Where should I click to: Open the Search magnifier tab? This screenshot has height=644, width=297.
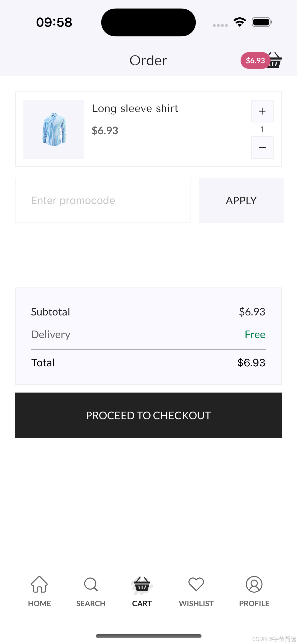(x=91, y=584)
